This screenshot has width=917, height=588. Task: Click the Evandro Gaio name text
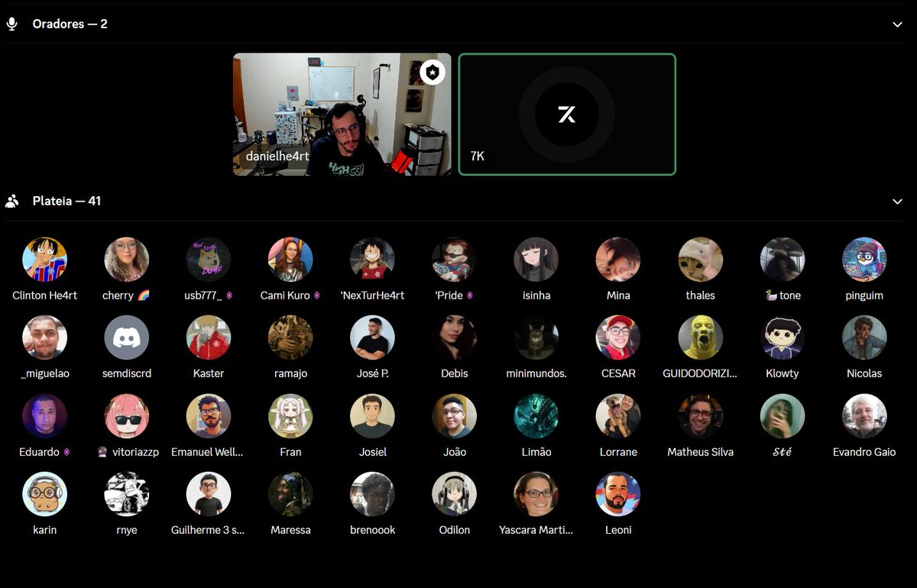[x=864, y=452]
